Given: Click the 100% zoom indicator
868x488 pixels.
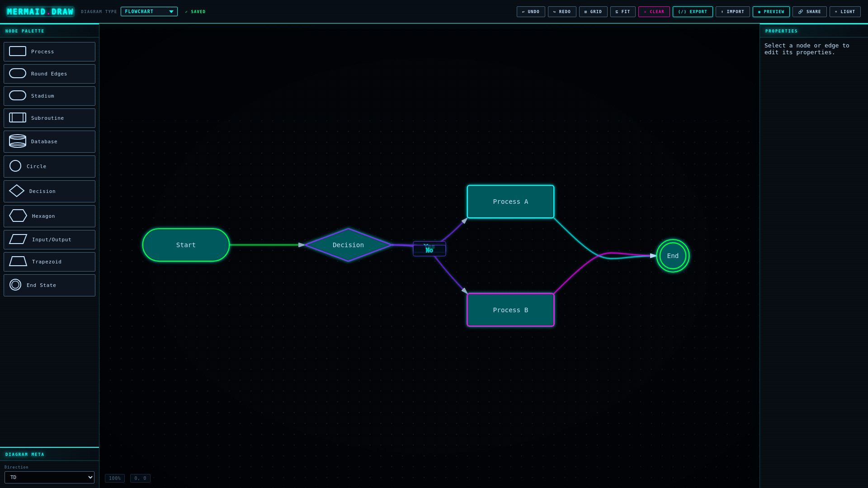Looking at the screenshot, I should coord(115,478).
